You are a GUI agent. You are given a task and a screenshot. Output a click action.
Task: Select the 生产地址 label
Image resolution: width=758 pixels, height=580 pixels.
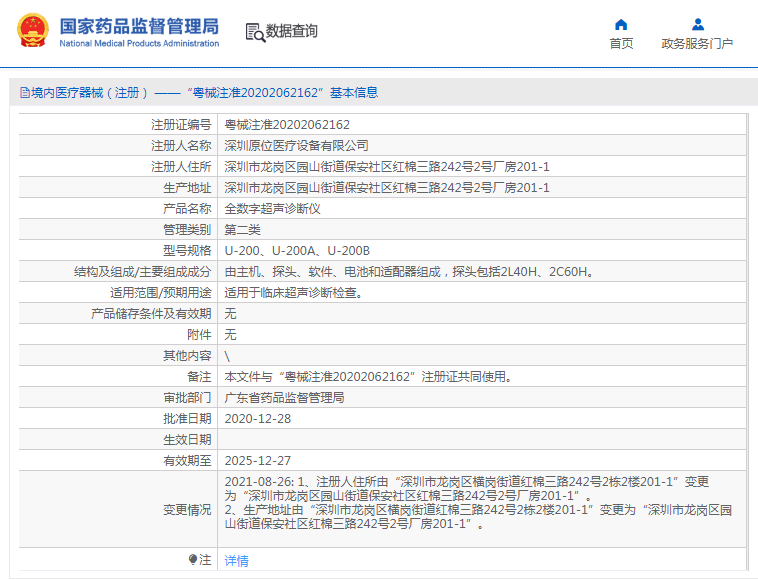click(188, 188)
